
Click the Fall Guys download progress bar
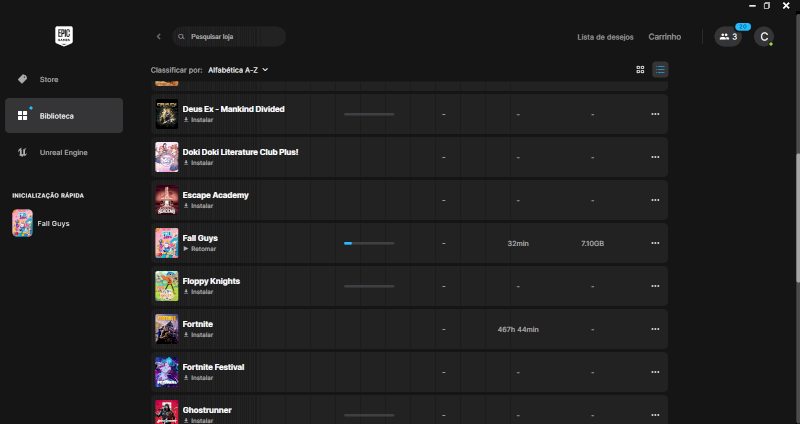tap(368, 243)
